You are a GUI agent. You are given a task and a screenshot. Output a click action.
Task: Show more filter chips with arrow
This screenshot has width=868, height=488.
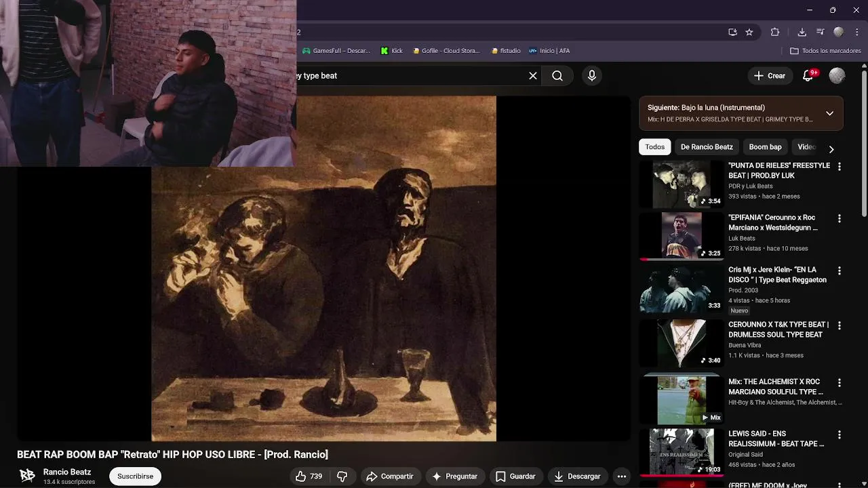831,149
